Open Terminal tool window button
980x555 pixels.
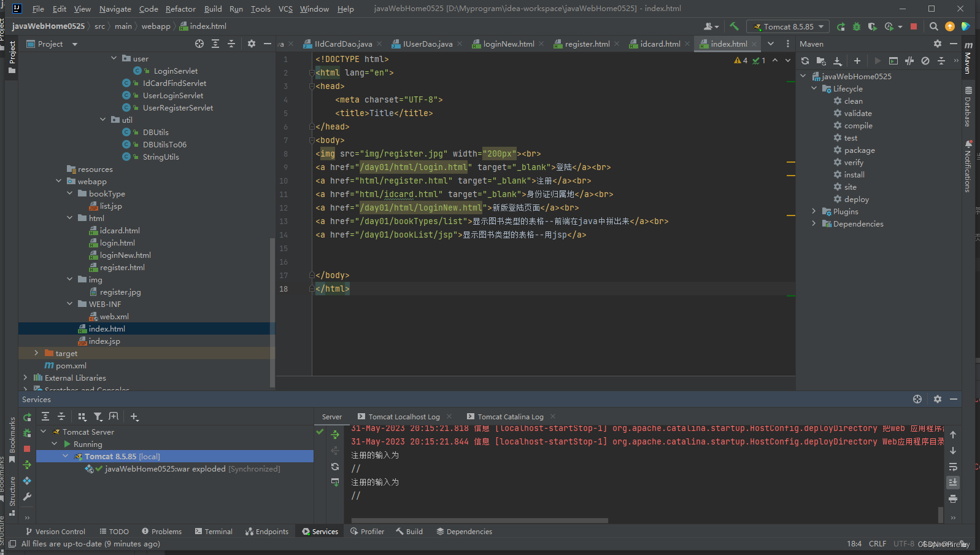click(214, 532)
